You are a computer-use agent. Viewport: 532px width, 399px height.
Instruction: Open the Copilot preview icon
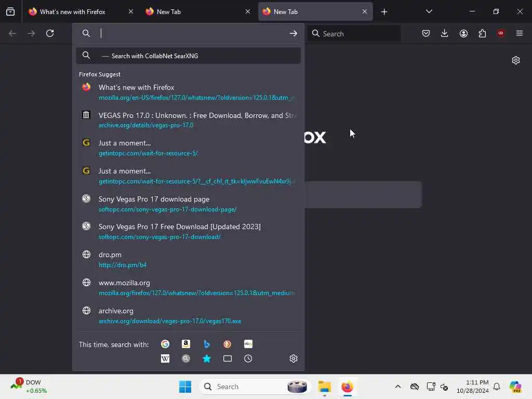515,387
